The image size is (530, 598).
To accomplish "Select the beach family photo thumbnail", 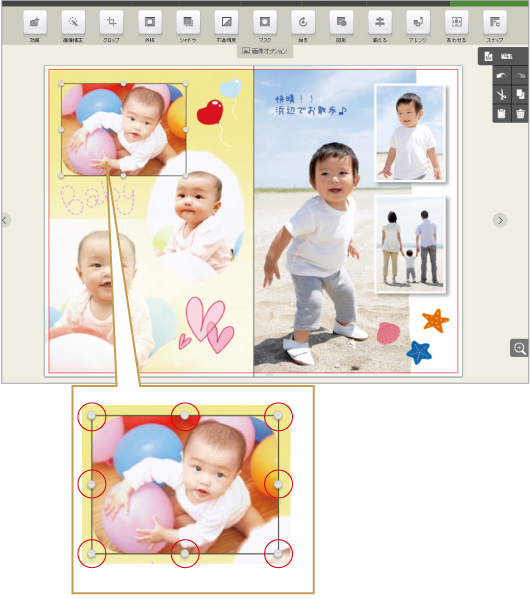I will [x=410, y=244].
